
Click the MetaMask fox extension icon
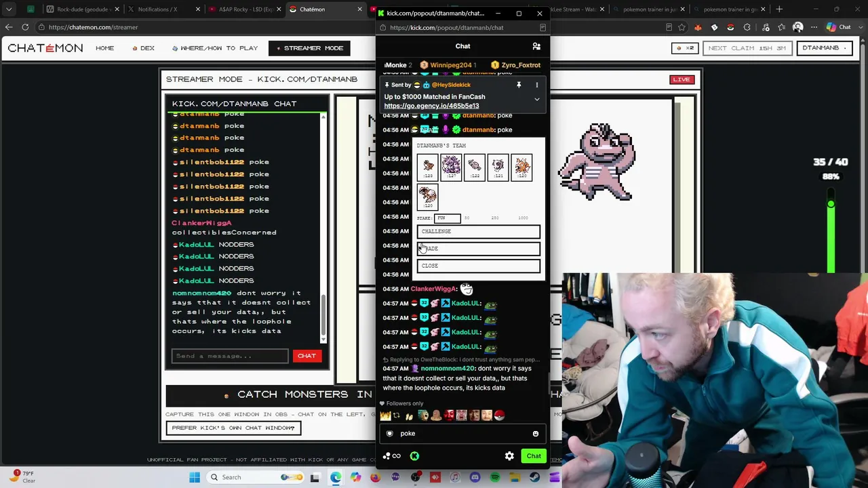coord(698,27)
